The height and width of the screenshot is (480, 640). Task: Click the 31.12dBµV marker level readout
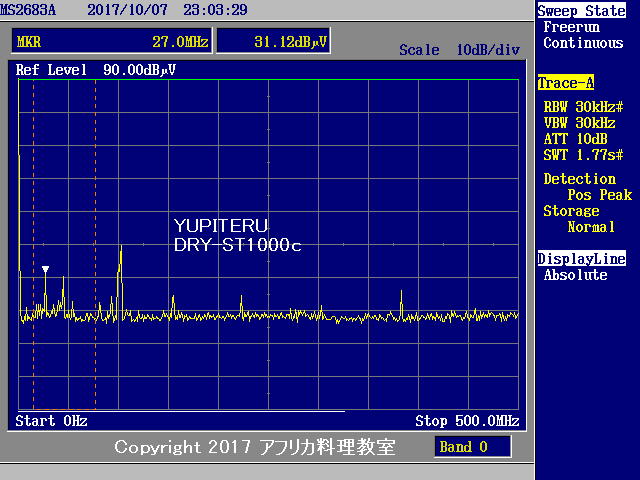[x=273, y=41]
